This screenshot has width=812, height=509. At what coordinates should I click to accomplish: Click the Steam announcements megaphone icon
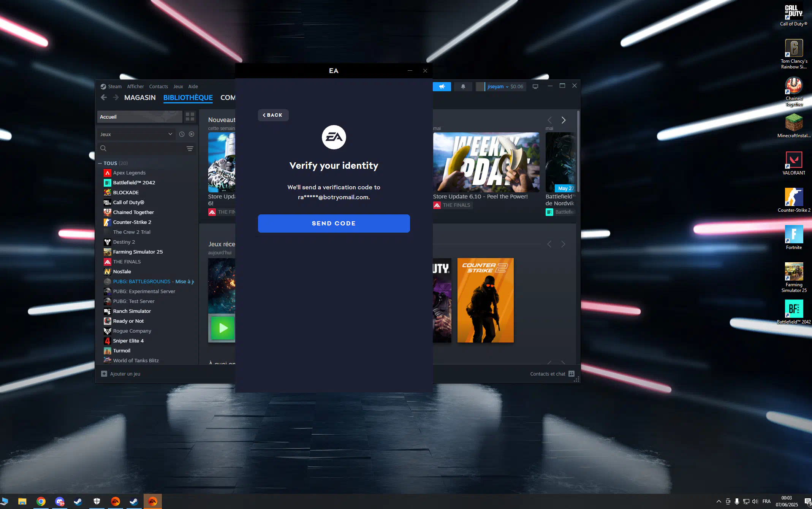(442, 87)
